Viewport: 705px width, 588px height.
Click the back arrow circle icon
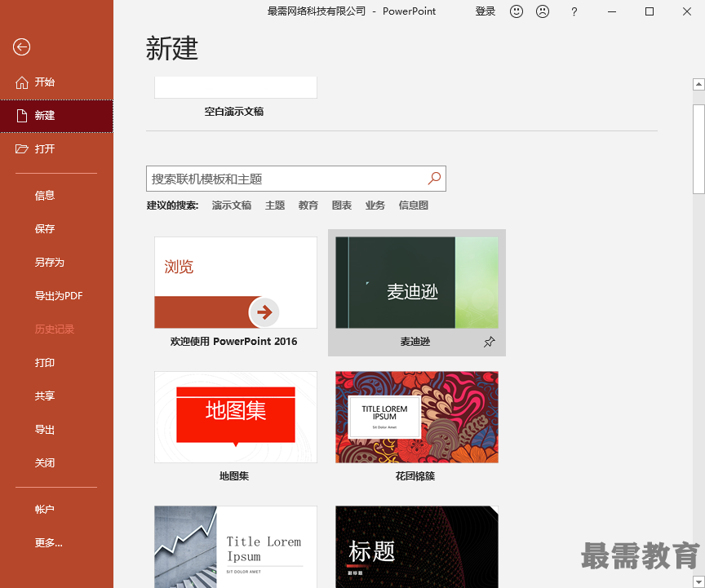click(21, 46)
